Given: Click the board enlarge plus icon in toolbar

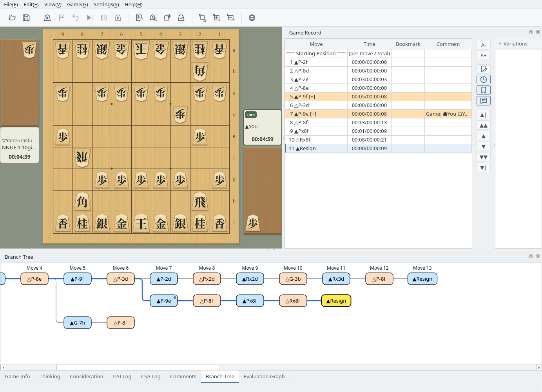Looking at the screenshot, I should click(x=217, y=18).
